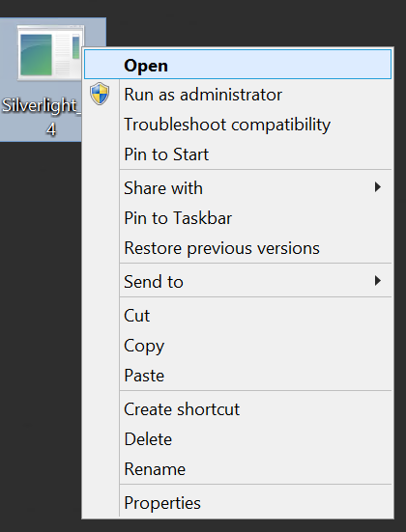Rename the file via context menu
406x532 pixels.
pos(238,469)
